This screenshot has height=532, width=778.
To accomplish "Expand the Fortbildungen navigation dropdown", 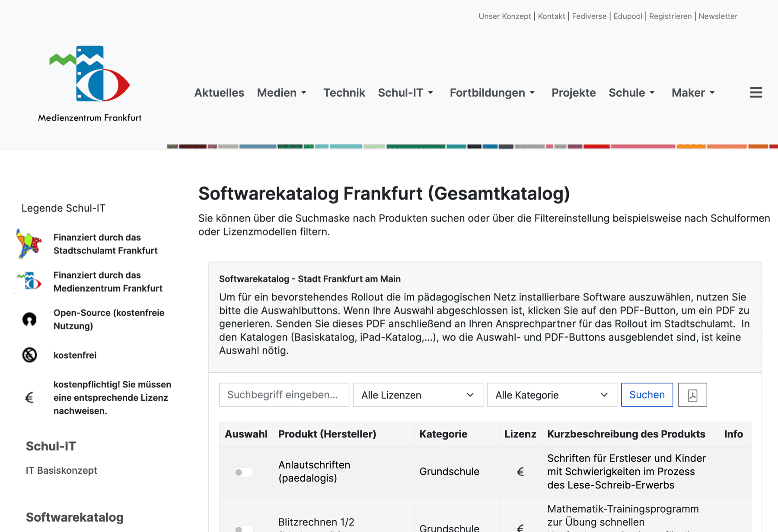I will (492, 92).
